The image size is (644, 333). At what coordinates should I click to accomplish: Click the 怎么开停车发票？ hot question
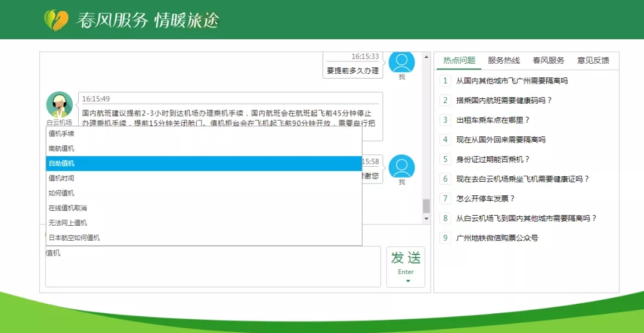pos(485,198)
